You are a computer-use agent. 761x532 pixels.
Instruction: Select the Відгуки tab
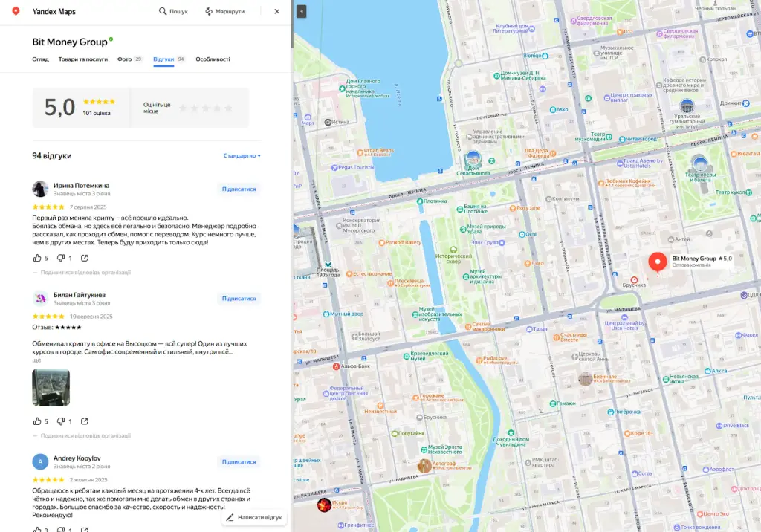tap(169, 59)
